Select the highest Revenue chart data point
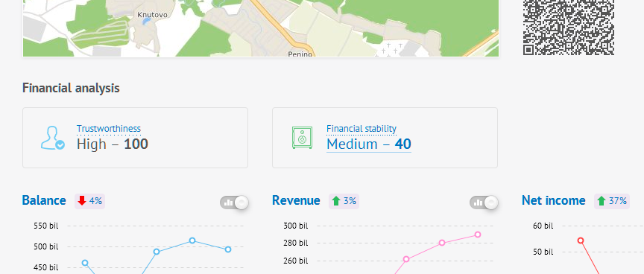This screenshot has height=274, width=644. click(x=478, y=235)
